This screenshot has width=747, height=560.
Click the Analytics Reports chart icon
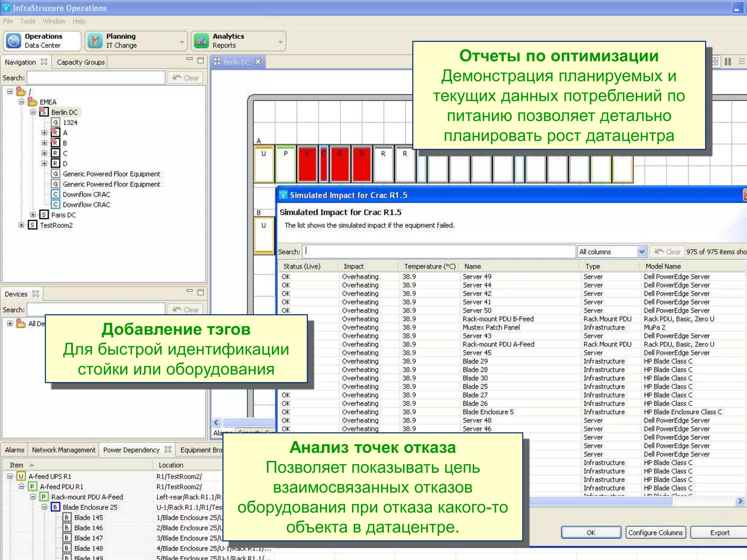point(201,41)
